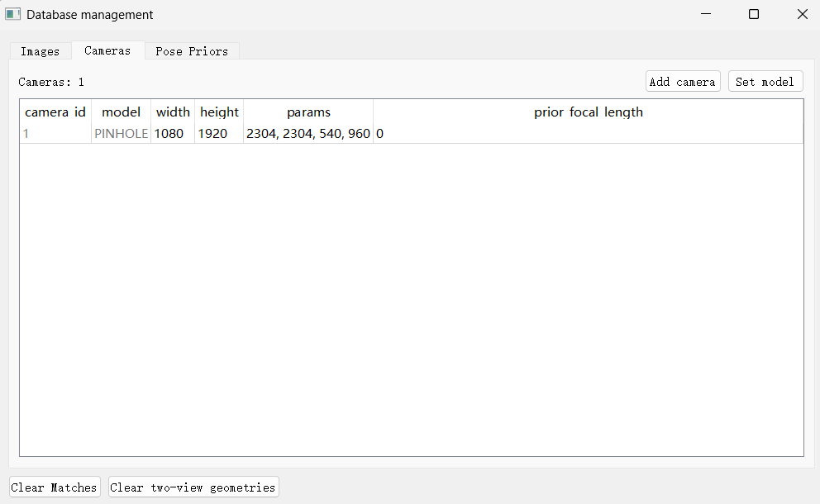Click the PINHOLE model cell
This screenshot has width=820, height=504.
[x=121, y=133]
